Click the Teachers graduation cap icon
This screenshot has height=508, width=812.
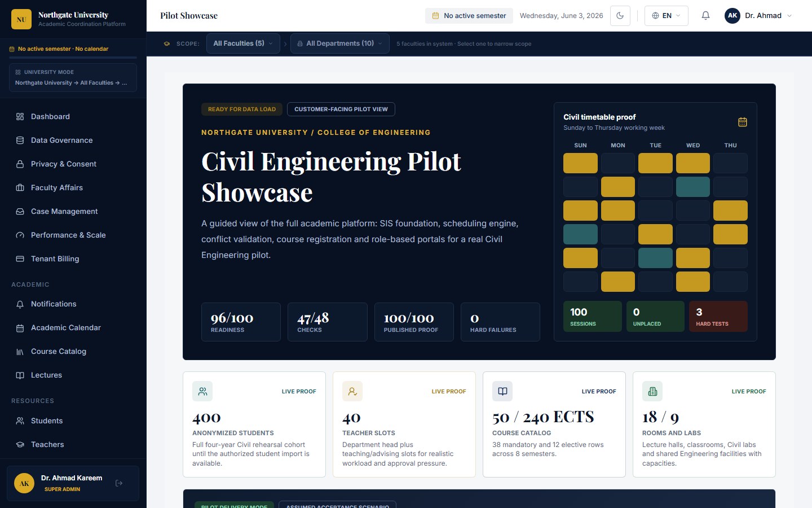(20, 444)
